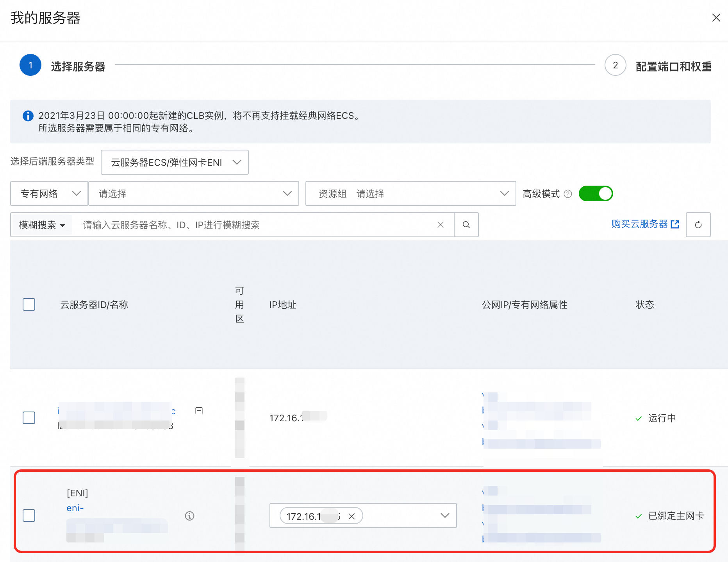This screenshot has width=728, height=562.
Task: Open the 模糊搜索 mode dropdown
Action: click(x=41, y=225)
